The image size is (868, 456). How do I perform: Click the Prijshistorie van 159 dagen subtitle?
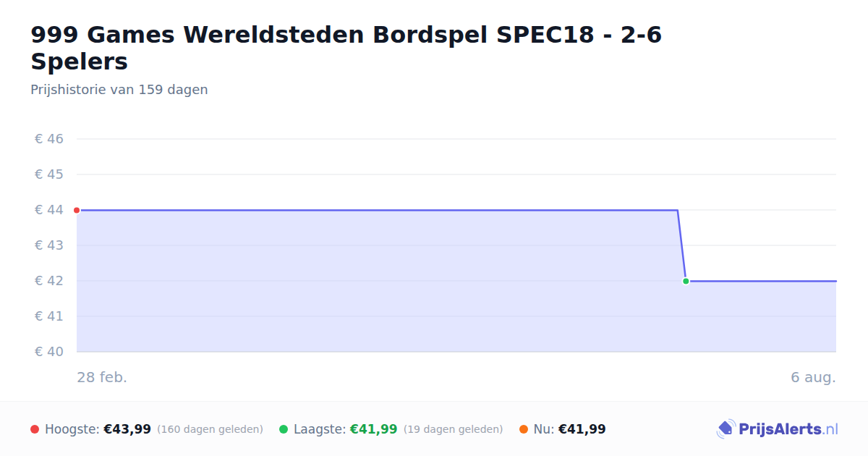(x=119, y=90)
